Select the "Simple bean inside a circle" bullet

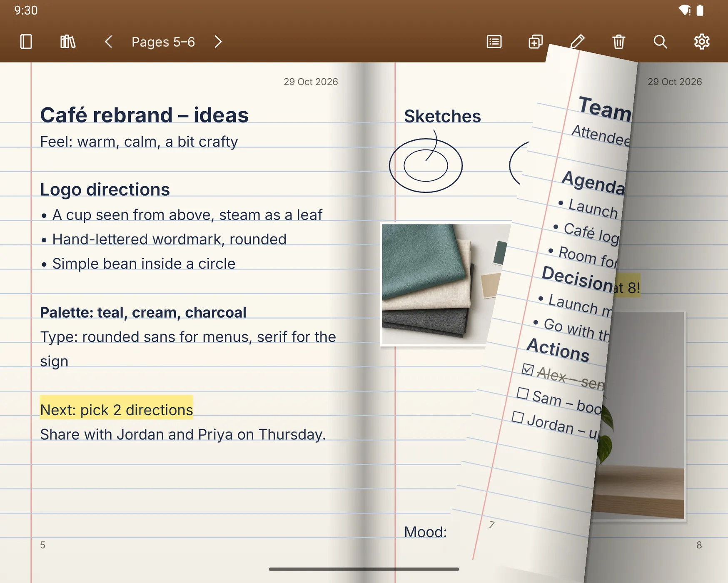click(138, 264)
